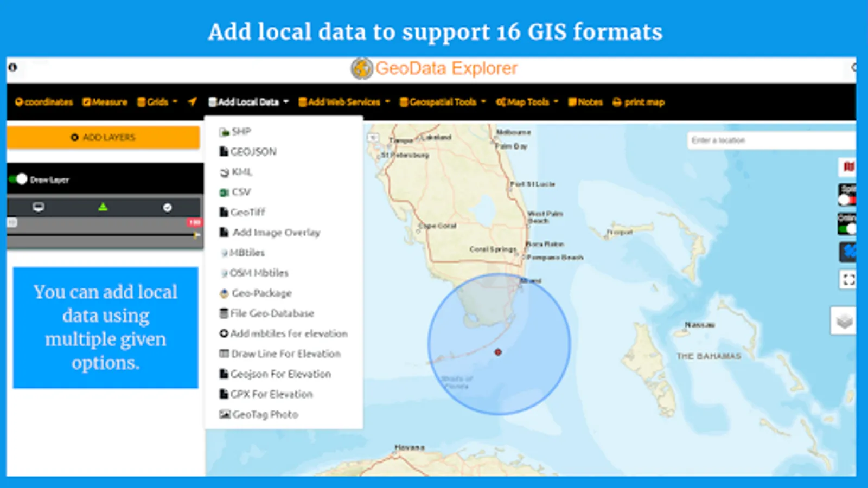
Task: Click the green eject icon on Draw Layer
Action: click(x=103, y=207)
